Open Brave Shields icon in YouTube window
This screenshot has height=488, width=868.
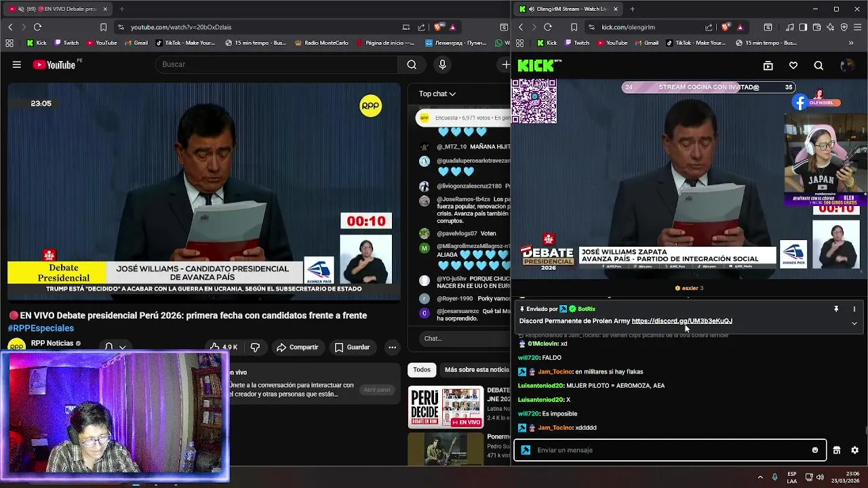(437, 27)
